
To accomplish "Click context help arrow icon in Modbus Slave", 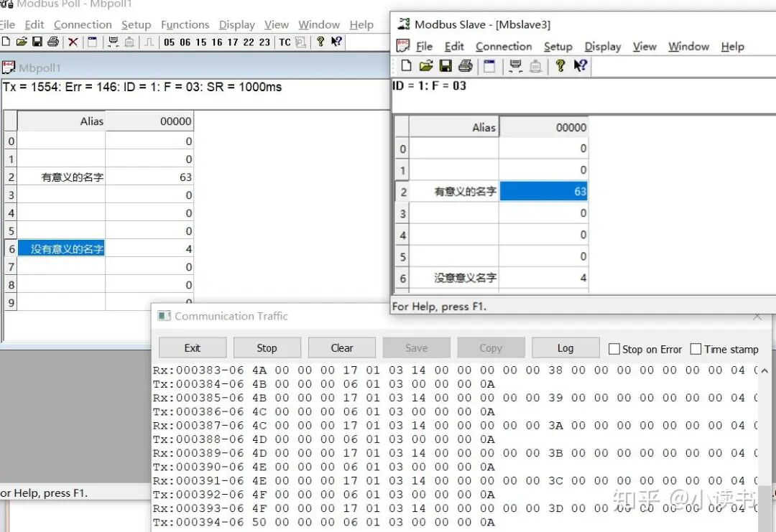I will coord(580,65).
